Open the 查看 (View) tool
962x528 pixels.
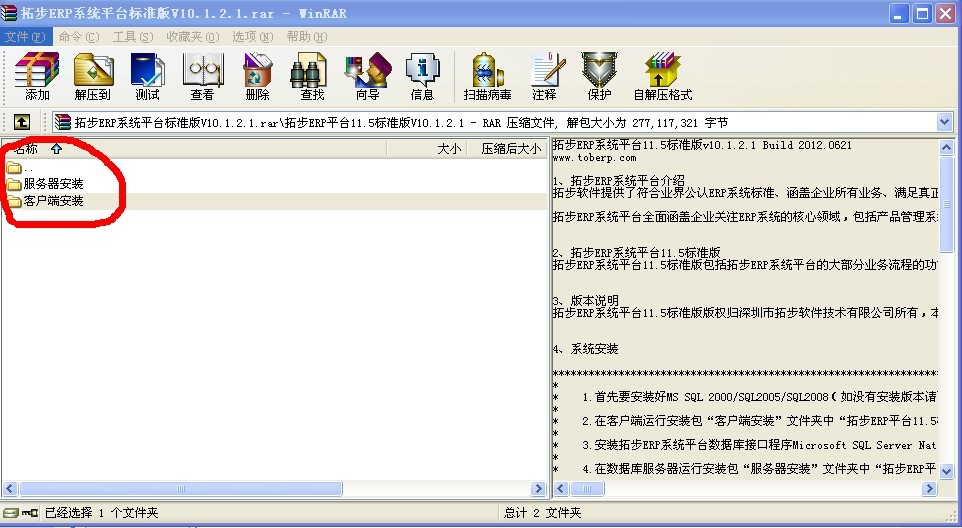202,76
